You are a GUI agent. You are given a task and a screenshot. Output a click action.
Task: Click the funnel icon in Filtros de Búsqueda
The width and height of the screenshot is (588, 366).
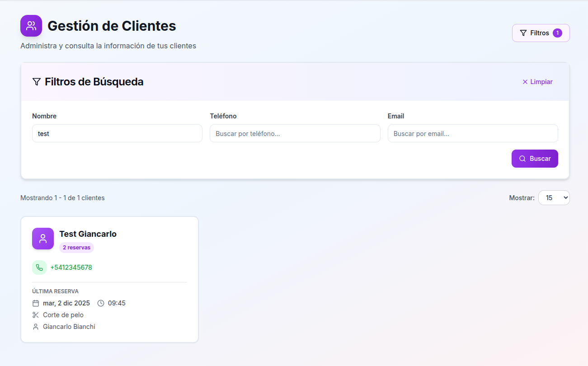click(x=36, y=82)
